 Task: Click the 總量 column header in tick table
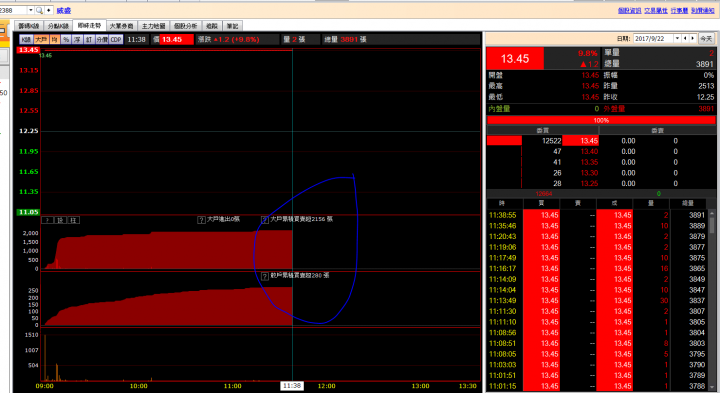coord(688,203)
